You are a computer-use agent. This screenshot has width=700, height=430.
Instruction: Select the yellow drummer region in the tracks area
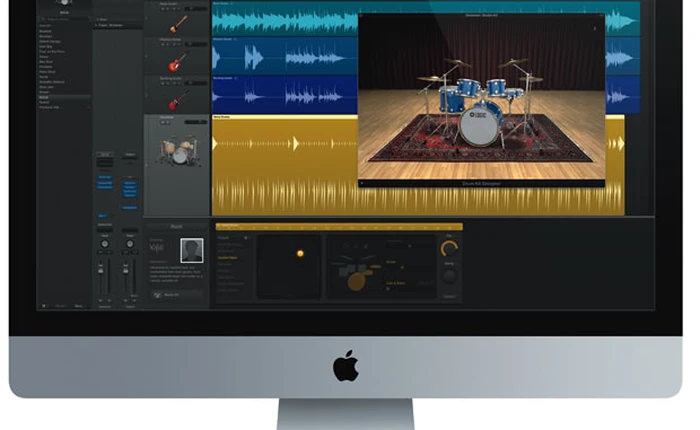coord(418,165)
